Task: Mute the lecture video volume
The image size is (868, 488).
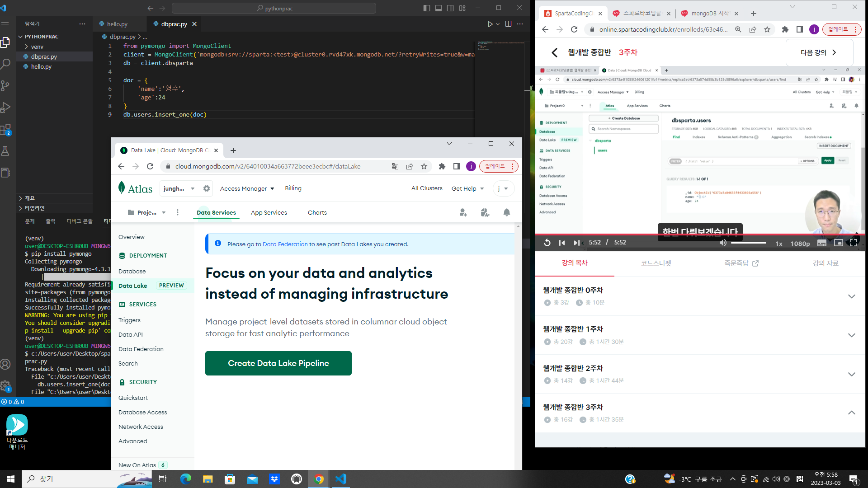Action: coord(723,243)
